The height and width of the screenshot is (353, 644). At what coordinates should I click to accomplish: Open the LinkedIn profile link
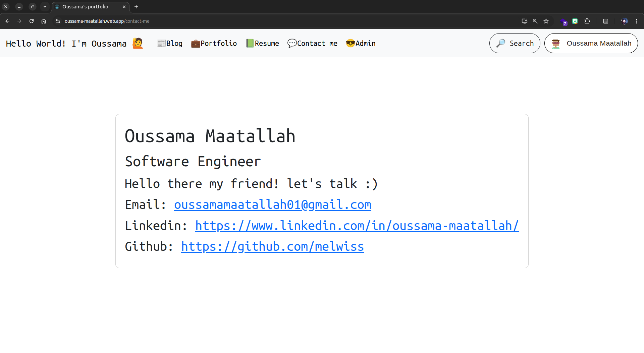357,226
